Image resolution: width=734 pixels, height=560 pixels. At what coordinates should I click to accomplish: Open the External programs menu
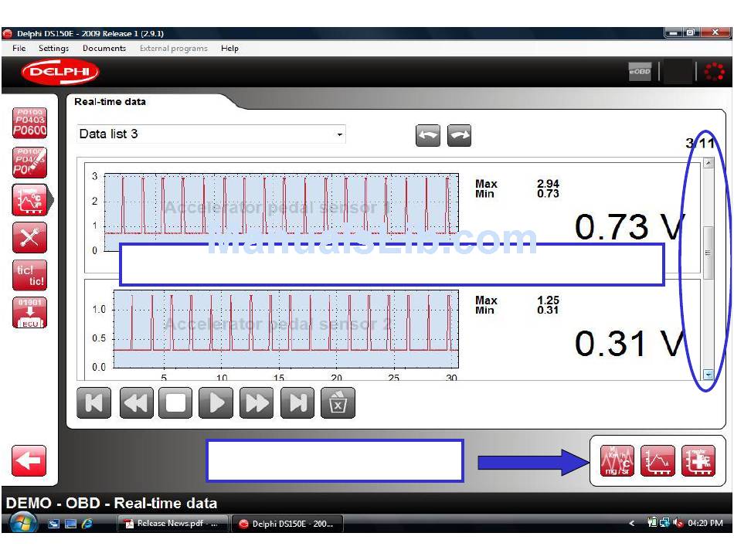[x=173, y=48]
